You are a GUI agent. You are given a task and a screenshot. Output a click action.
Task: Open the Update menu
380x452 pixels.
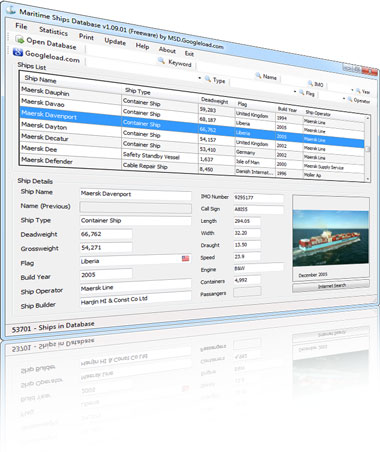(115, 41)
